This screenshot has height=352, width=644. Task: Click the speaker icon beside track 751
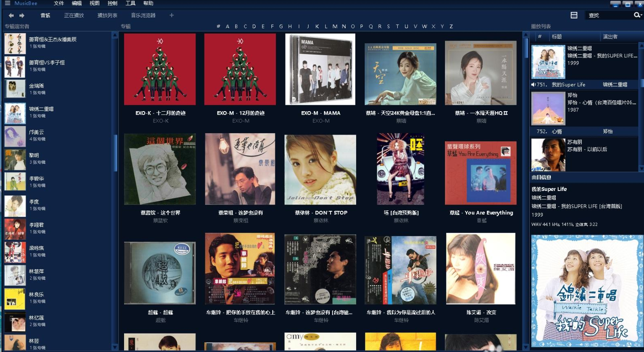(534, 85)
